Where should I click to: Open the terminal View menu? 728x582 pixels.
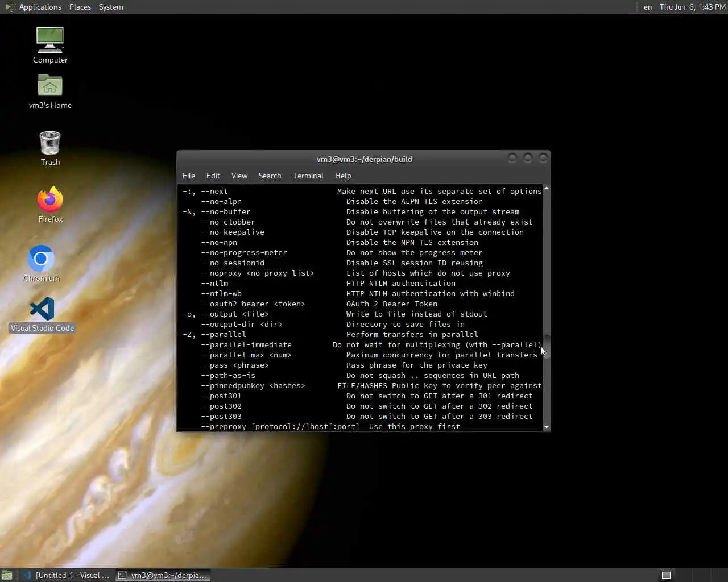point(239,176)
